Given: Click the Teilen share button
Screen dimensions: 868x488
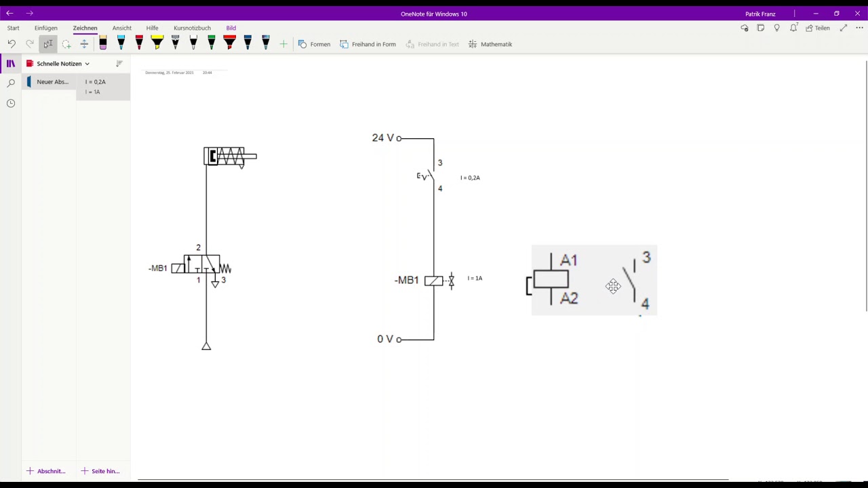Looking at the screenshot, I should click(x=818, y=28).
